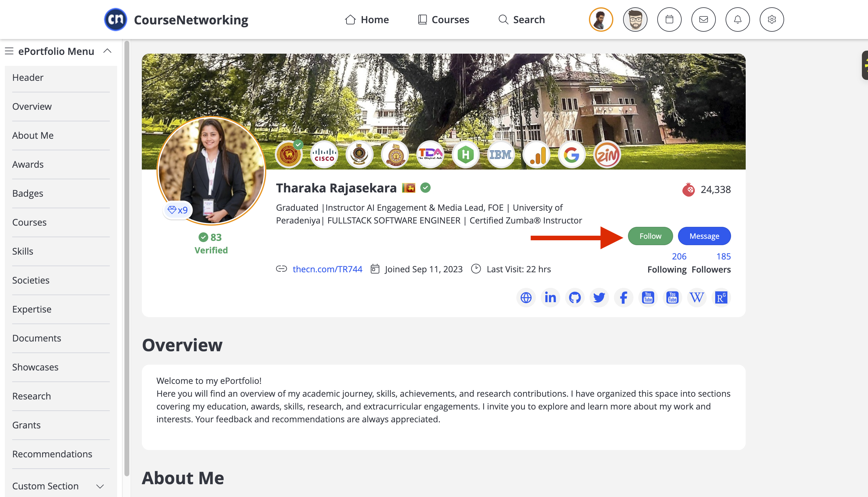Open the ResearchGate RG icon
This screenshot has height=497, width=868.
[x=721, y=298]
